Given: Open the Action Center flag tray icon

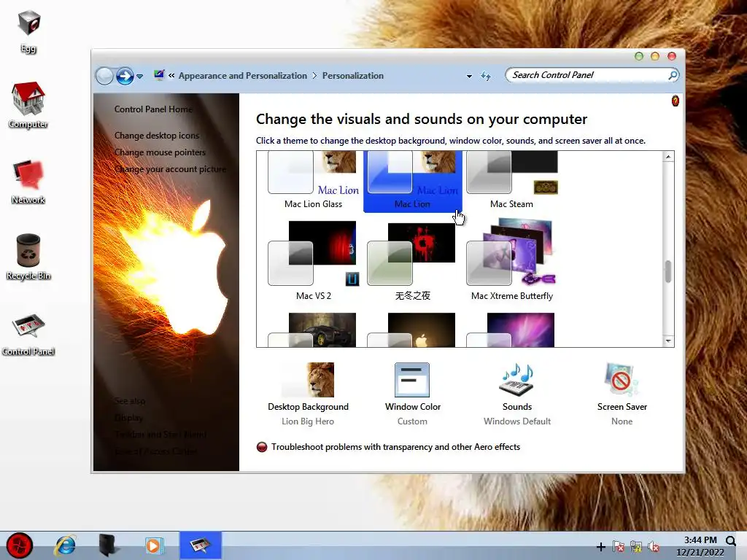Looking at the screenshot, I should pyautogui.click(x=619, y=547).
